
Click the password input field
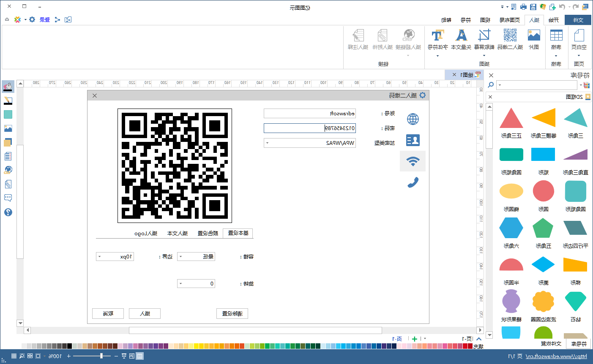click(310, 128)
